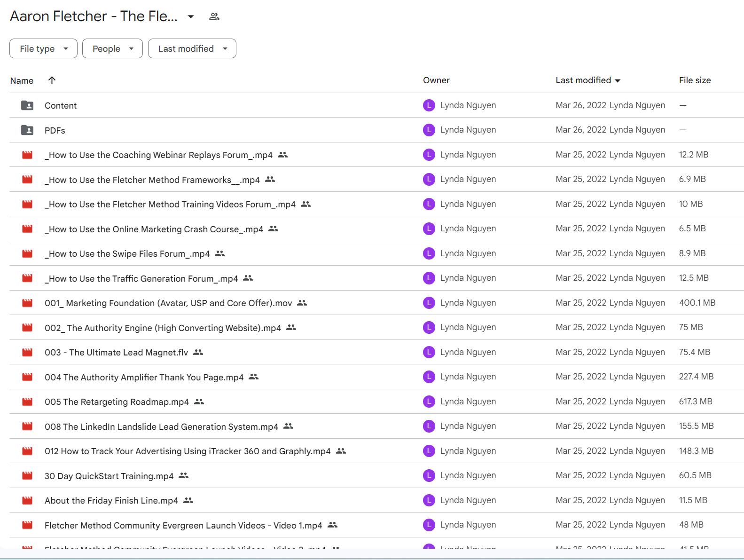Click shared icon next to 005 Retargeting Roadmap.mp4
Image resolution: width=744 pixels, height=560 pixels.
[199, 402]
